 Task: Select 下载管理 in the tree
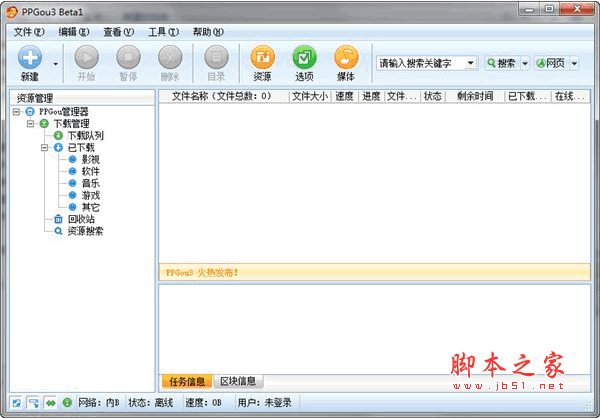[x=72, y=124]
